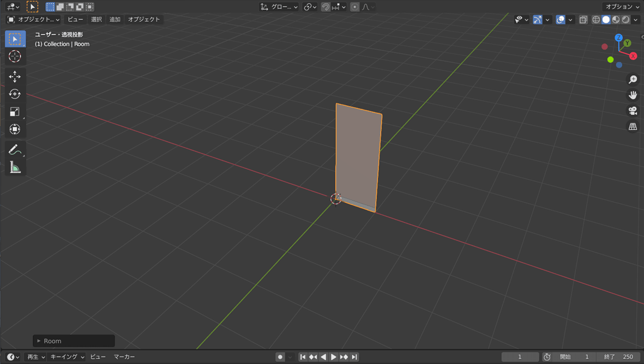Choose invert selection mode icon

[x=80, y=7]
